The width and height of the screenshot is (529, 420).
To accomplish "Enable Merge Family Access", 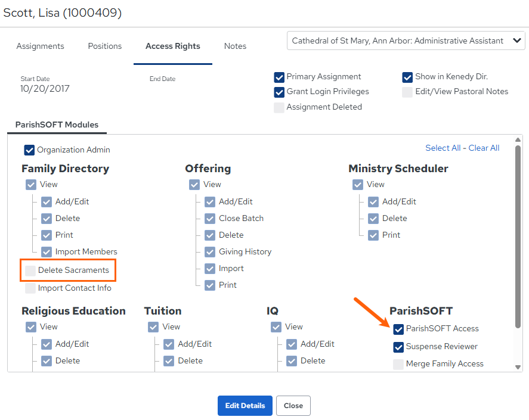I will (x=398, y=365).
